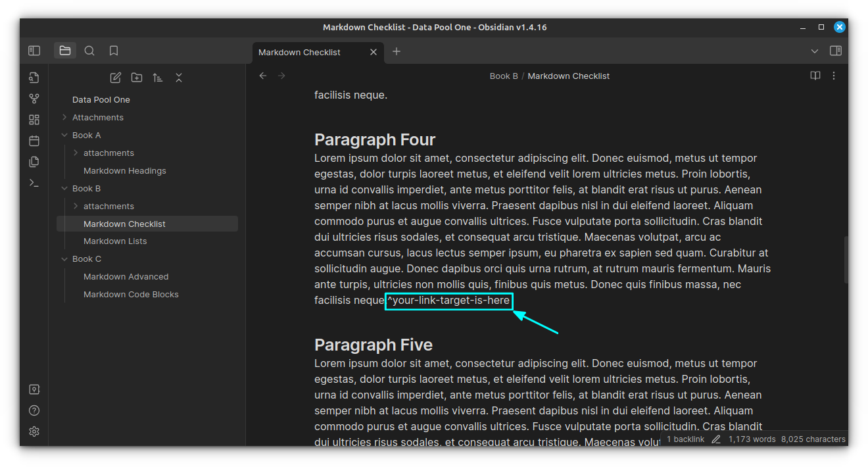The image size is (868, 467).
Task: Open the Bookmarks pane icon
Action: [x=114, y=51]
